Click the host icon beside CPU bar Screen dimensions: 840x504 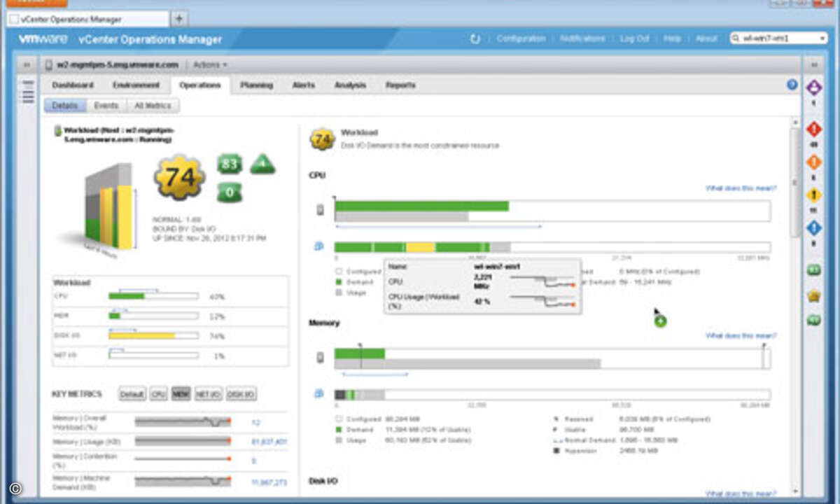[320, 209]
